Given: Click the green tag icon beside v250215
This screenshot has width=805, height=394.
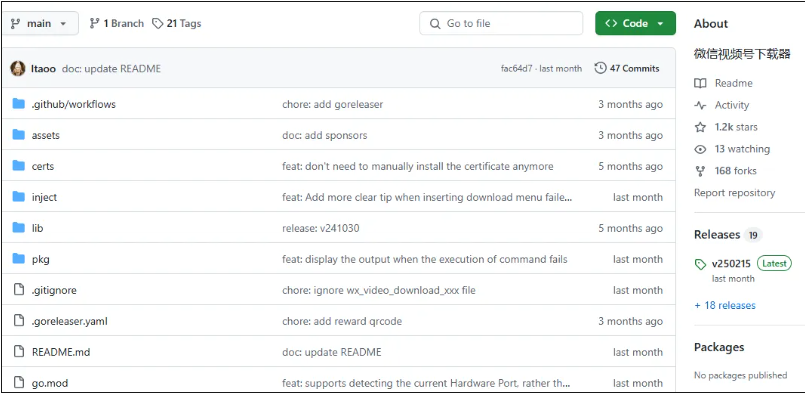Looking at the screenshot, I should (700, 265).
